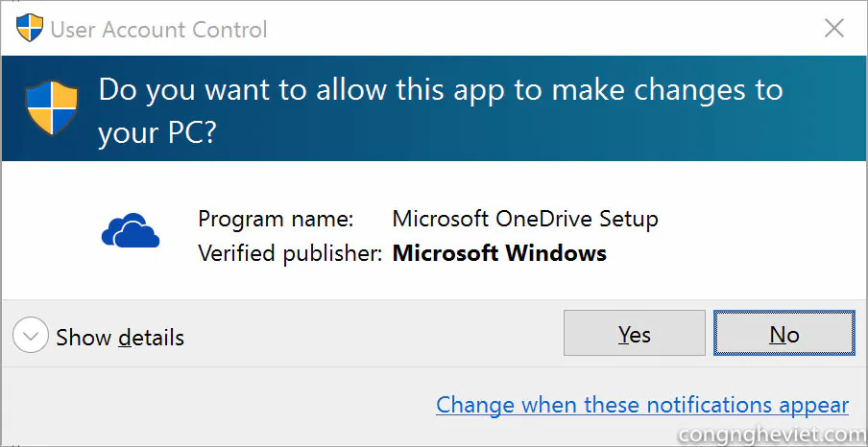Click the "Microsoft OneDrive Setup" program name
The width and height of the screenshot is (868, 447).
525,219
